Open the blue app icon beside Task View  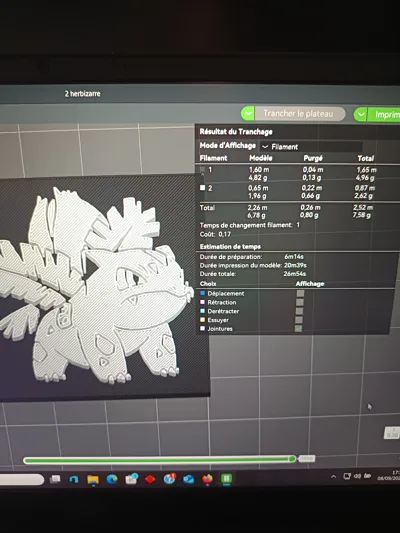(74, 479)
